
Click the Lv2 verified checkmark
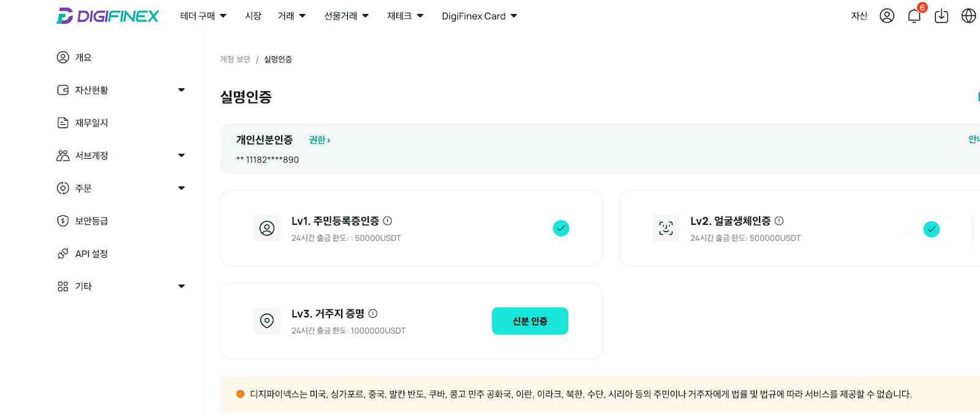pos(931,229)
